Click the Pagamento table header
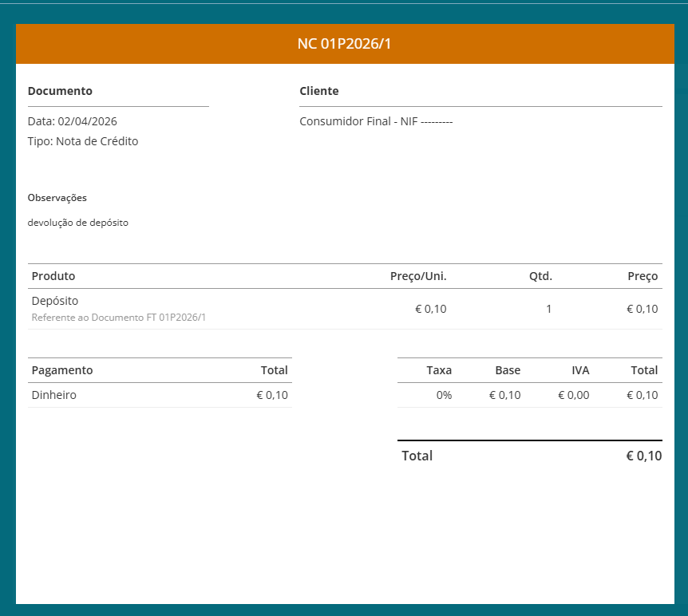This screenshot has width=688, height=616. pos(62,370)
